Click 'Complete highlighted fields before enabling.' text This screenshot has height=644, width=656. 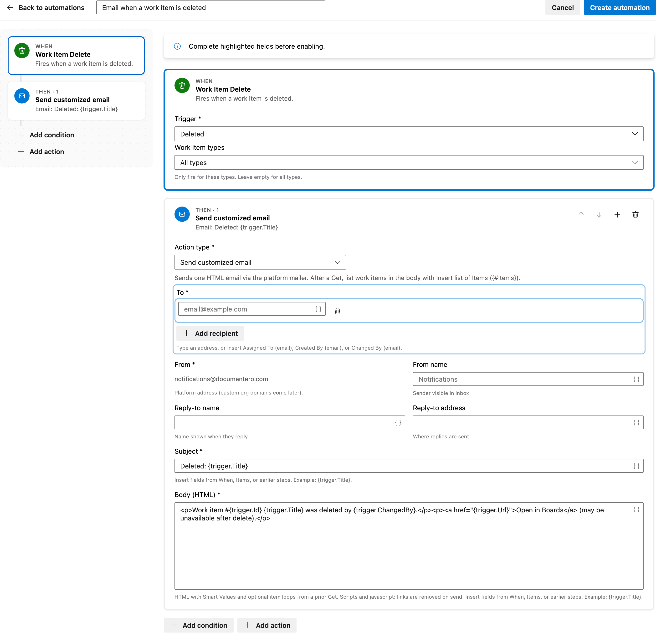click(256, 46)
